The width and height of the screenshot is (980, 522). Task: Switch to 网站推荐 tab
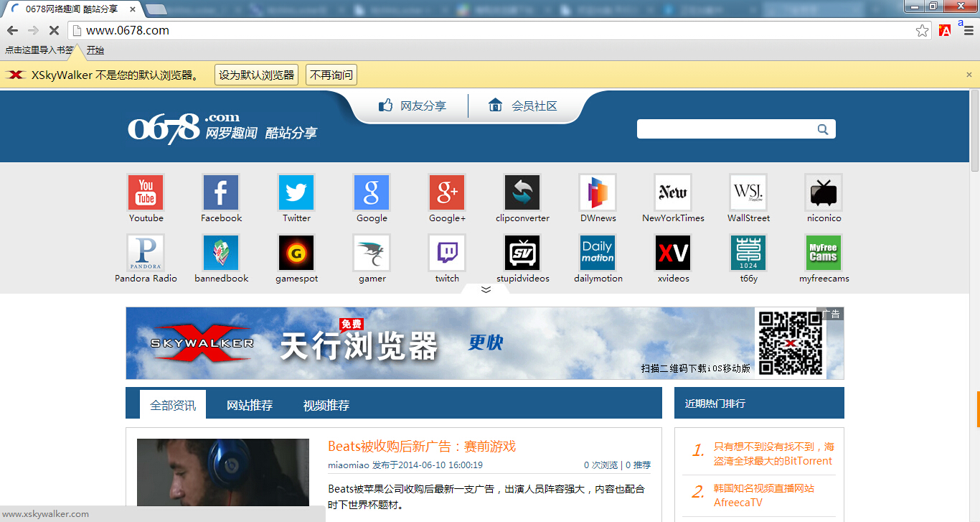250,405
